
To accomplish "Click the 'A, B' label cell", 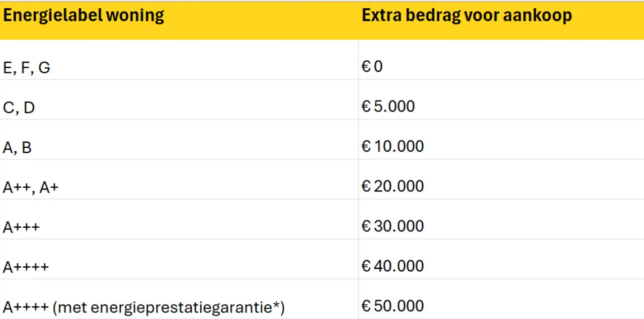I will coord(179,139).
